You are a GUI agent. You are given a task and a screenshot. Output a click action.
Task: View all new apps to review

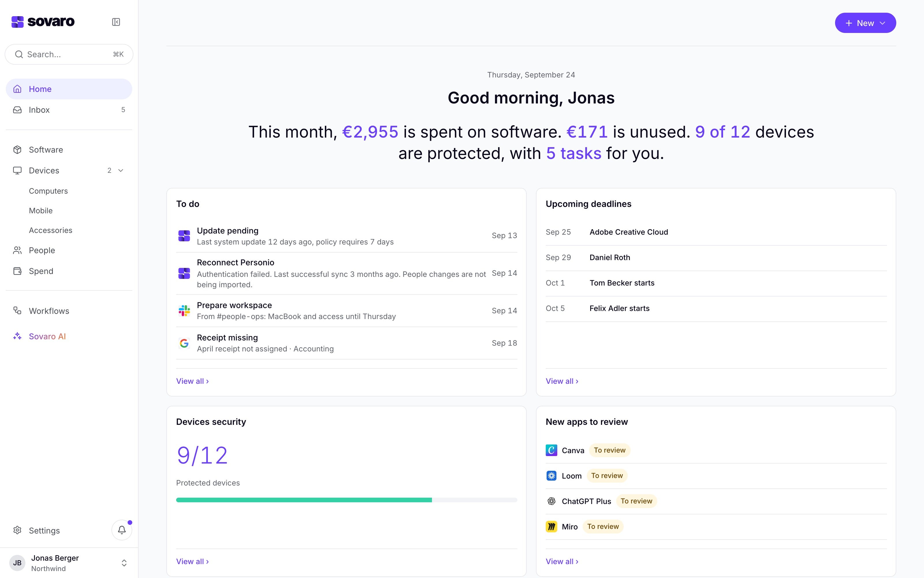click(x=562, y=562)
